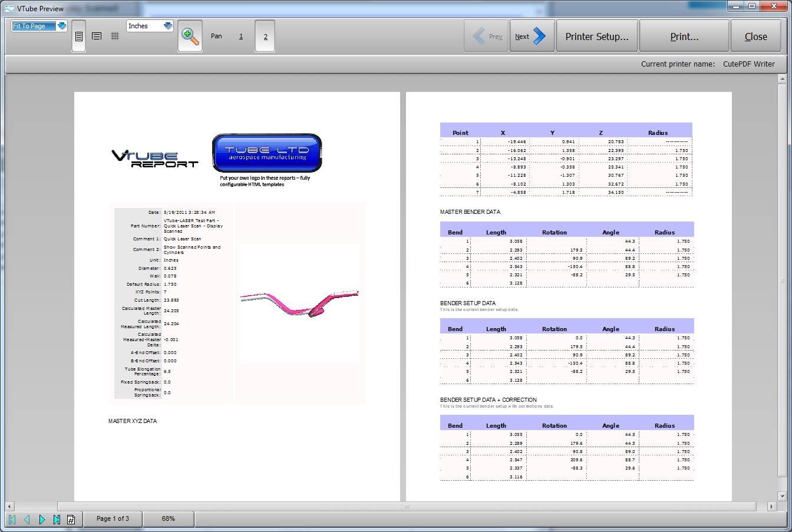Select the single page view icon
The image size is (792, 532).
click(78, 37)
